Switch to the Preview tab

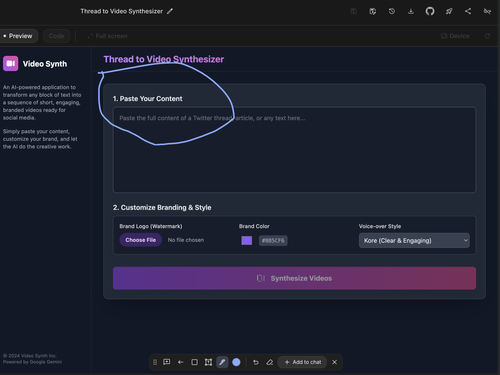(18, 36)
